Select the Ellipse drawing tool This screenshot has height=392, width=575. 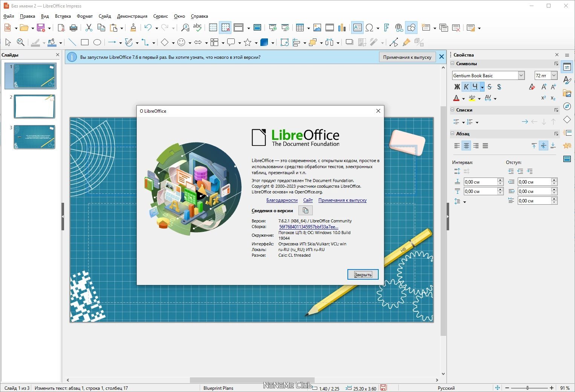tap(97, 42)
